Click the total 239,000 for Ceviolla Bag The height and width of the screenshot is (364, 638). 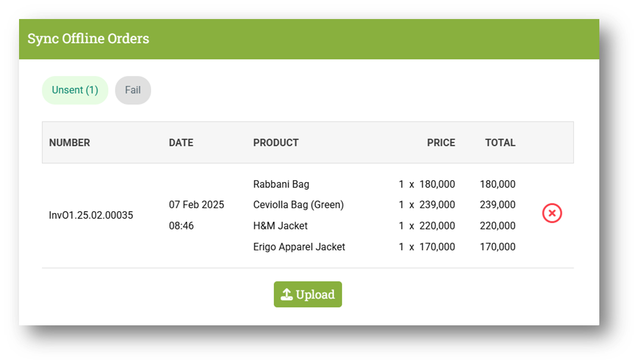498,205
